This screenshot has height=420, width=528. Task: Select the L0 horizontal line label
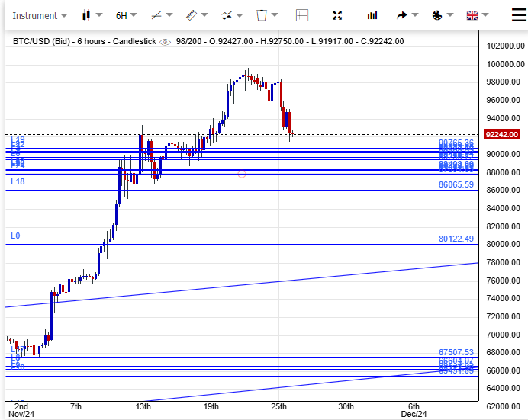coord(15,236)
